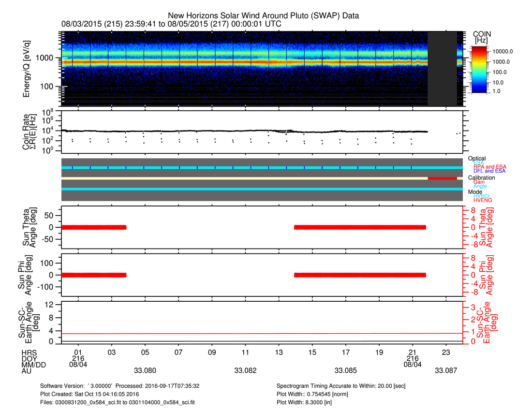
Task: Click the black Coin Rate axis label
Action: (31, 131)
